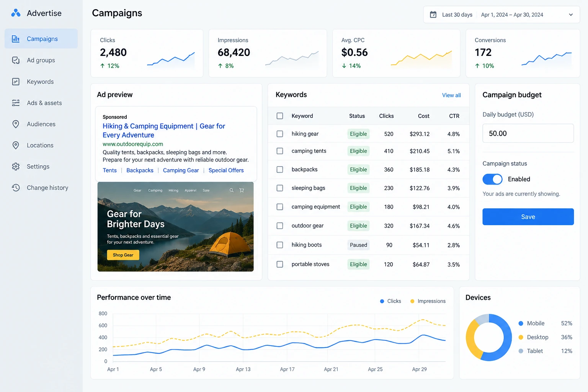Check the hiking gear keyword row

[280, 134]
